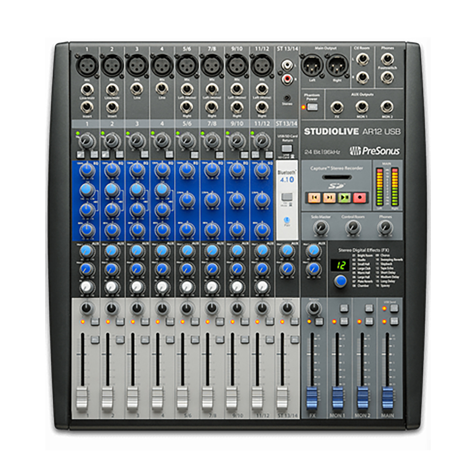Click the "Capture Stereo Recorder" label

pyautogui.click(x=337, y=168)
